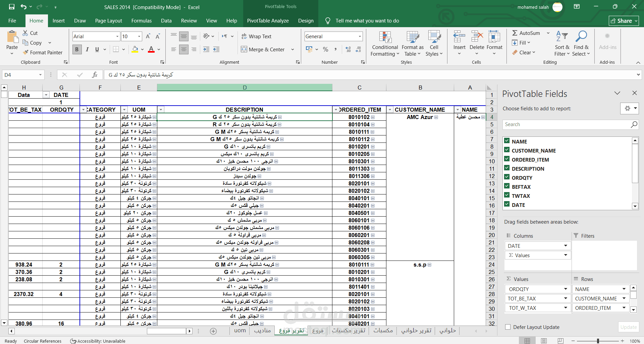Screen dimensions: 644x344
Task: Open ORDQTY dropdown in Values area
Action: [x=566, y=289]
